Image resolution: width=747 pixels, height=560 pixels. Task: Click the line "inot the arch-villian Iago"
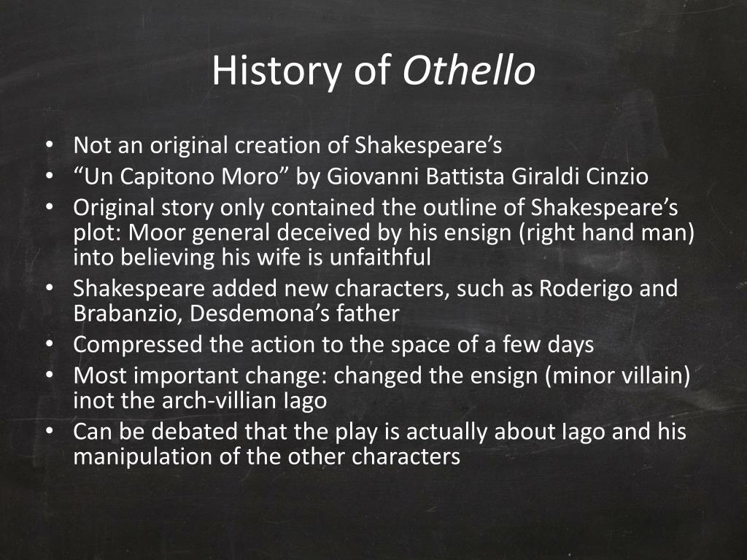[200, 400]
